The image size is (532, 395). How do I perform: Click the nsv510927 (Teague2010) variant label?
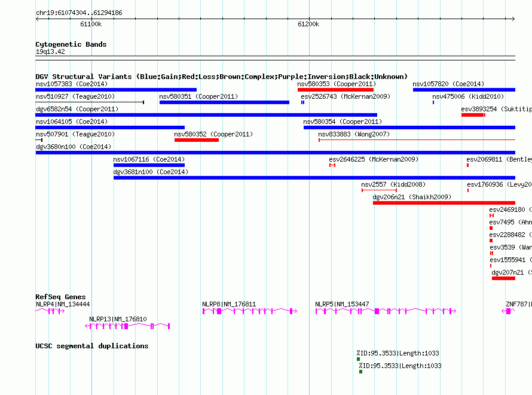[75, 96]
